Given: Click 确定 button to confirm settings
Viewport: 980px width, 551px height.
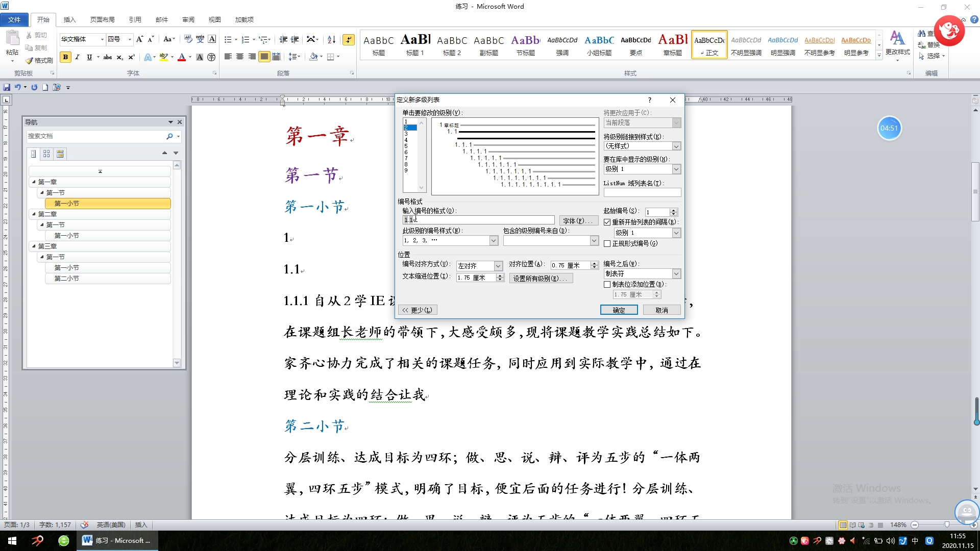Looking at the screenshot, I should (x=619, y=310).
